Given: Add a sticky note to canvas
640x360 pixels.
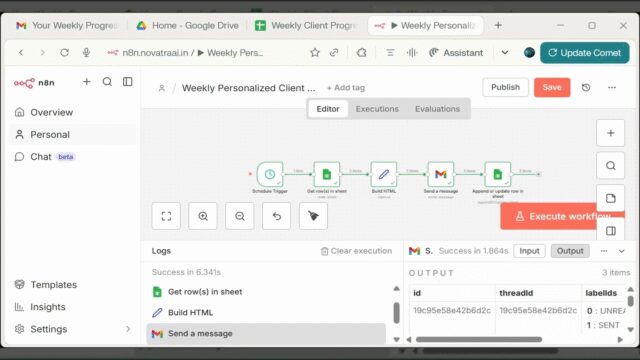Looking at the screenshot, I should tap(611, 198).
